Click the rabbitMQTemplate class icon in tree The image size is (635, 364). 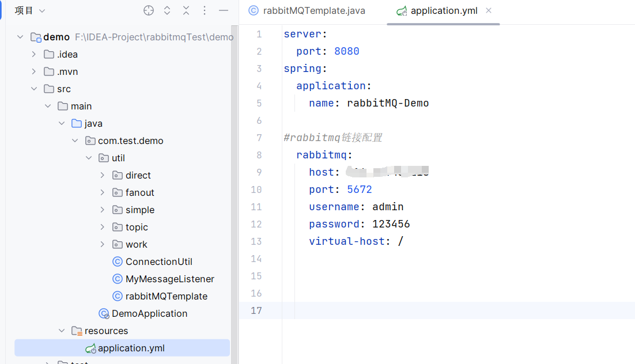click(x=118, y=297)
